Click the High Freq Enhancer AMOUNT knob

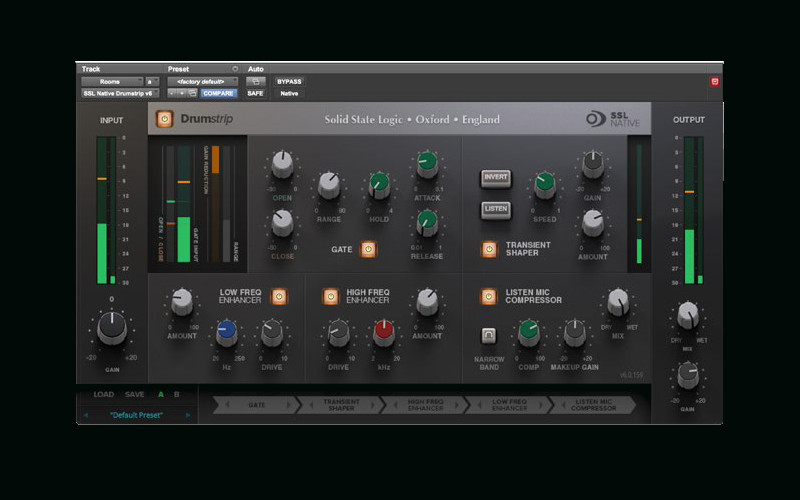pos(427,302)
